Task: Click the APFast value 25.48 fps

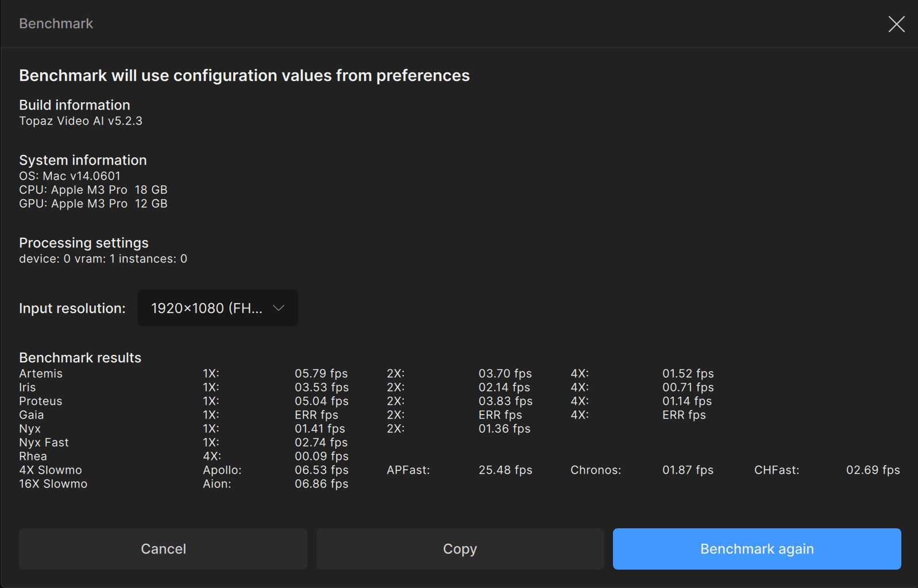Action: tap(506, 470)
